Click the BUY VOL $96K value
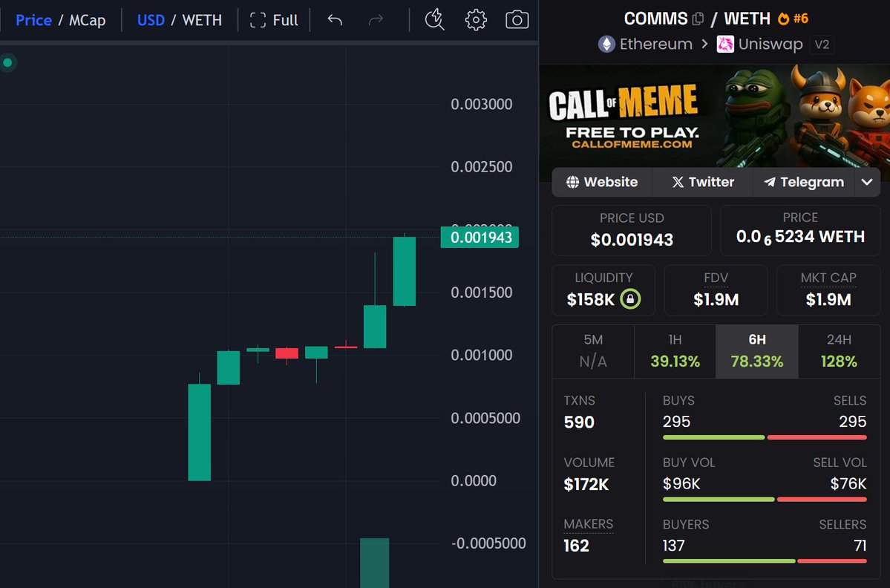890x588 pixels. point(681,483)
